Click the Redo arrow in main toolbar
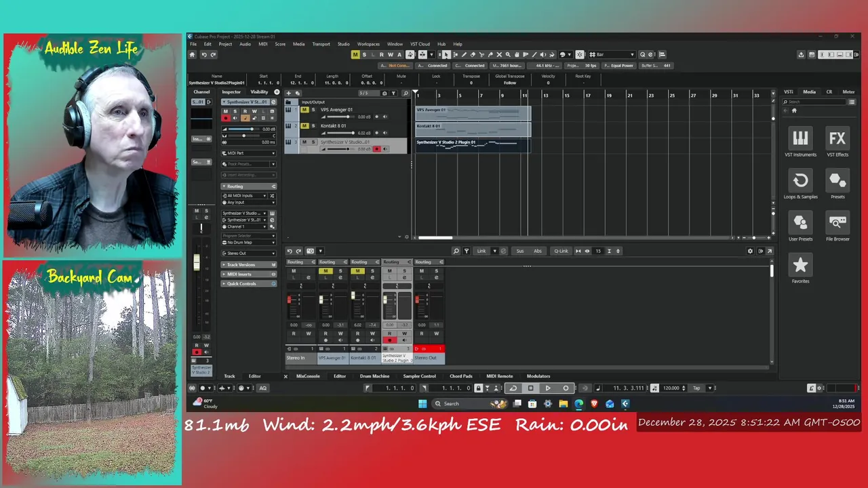 (x=213, y=55)
